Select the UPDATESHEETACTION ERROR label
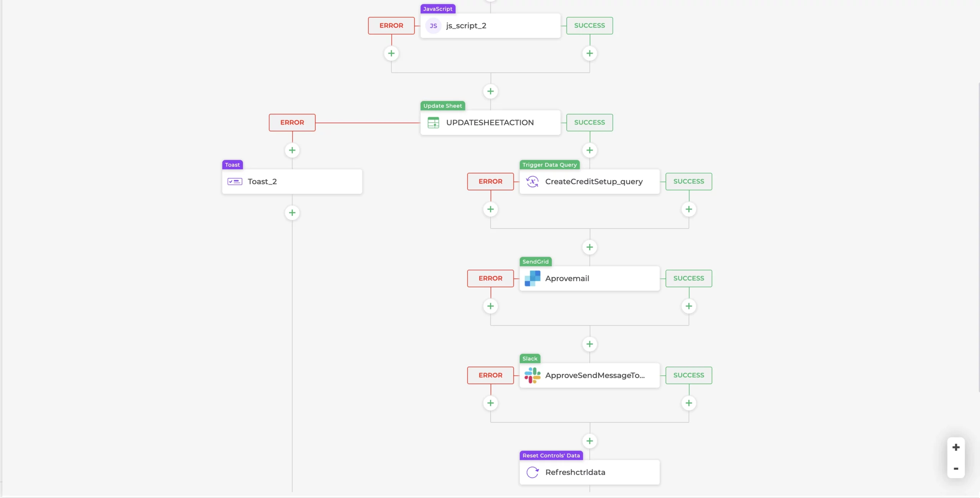 pos(292,123)
